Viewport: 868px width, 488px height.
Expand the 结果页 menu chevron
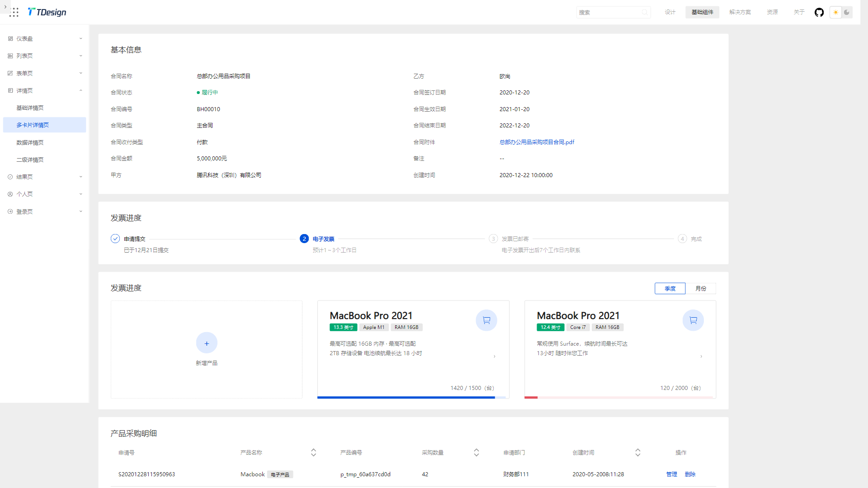click(x=81, y=177)
